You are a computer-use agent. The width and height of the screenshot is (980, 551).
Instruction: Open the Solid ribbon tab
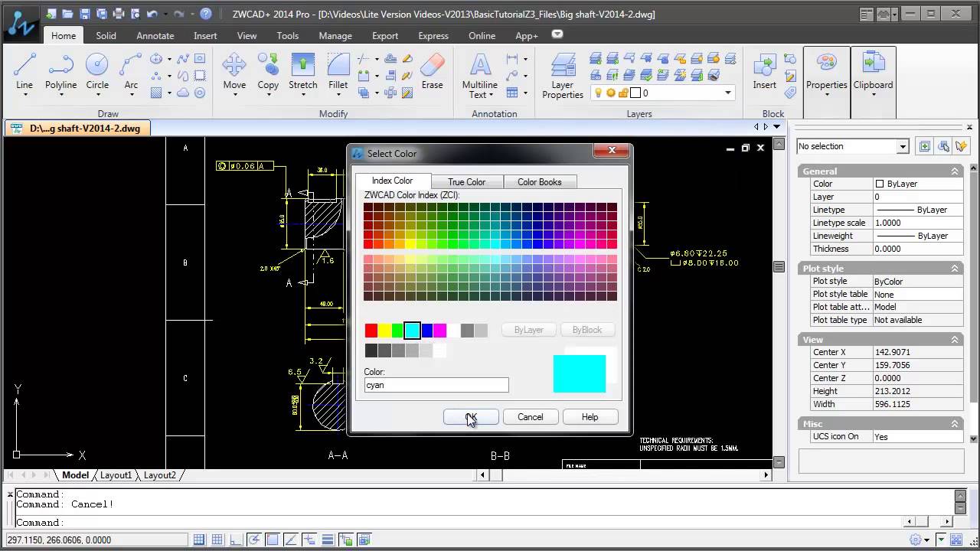point(106,35)
